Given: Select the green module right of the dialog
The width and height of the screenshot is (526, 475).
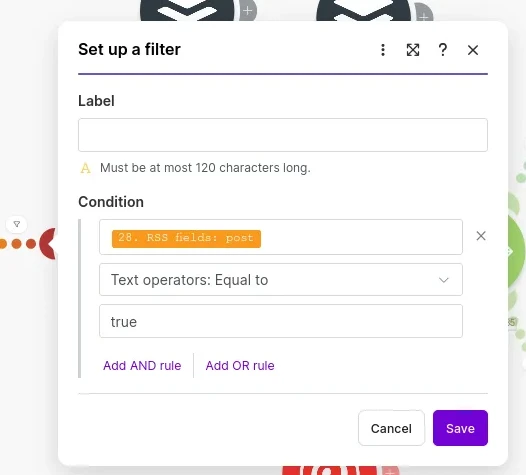Looking at the screenshot, I should [x=516, y=252].
